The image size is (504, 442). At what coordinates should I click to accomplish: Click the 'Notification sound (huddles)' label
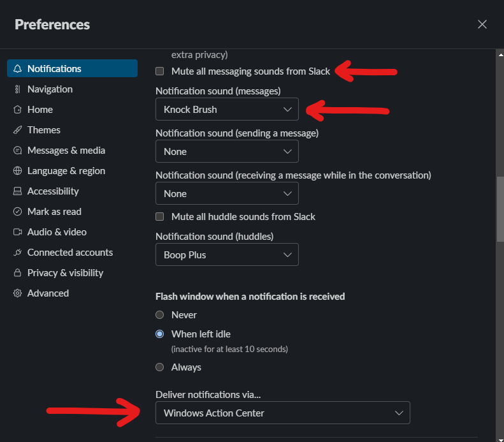214,237
